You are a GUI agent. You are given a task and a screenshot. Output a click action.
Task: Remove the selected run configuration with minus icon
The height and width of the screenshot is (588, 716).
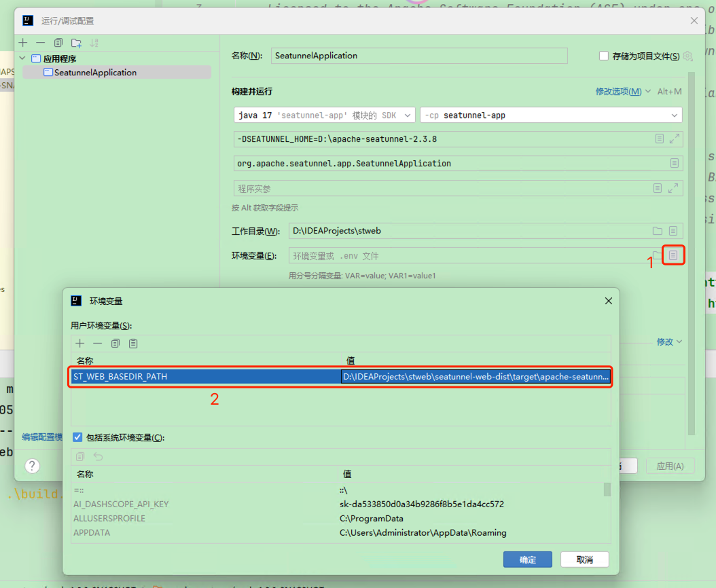[x=41, y=43]
